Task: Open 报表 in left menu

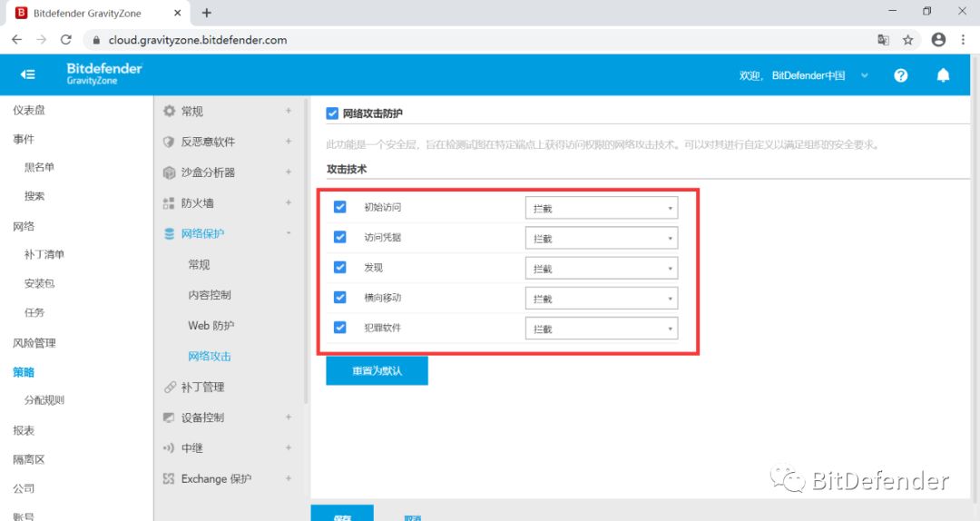Action: 24,430
